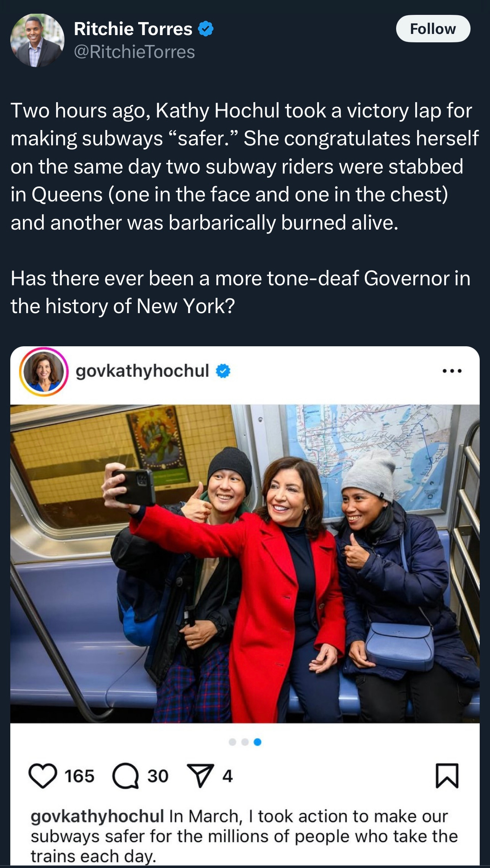The width and height of the screenshot is (490, 868).
Task: Open govkathyhochul story ring avatar
Action: point(44,371)
